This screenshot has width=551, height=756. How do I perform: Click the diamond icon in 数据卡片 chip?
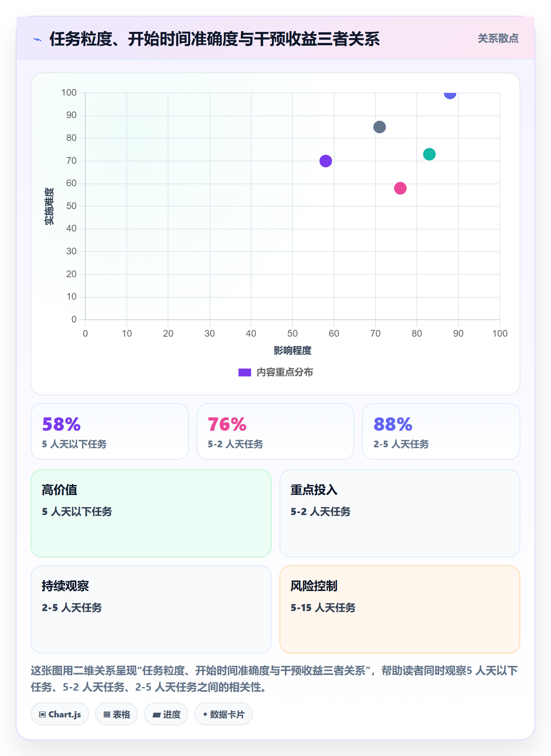click(205, 714)
